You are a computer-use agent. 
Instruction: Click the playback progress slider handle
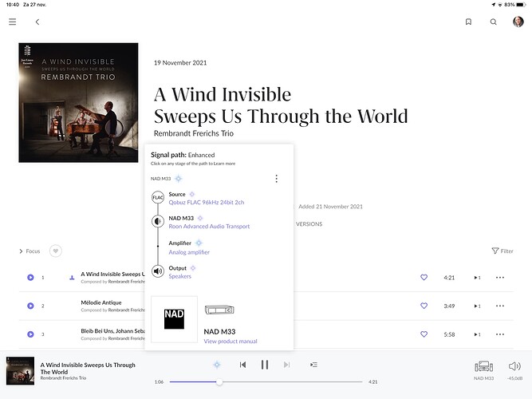coord(219,381)
